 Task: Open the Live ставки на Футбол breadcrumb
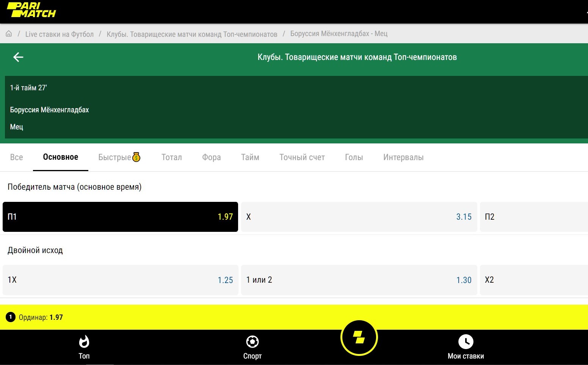pyautogui.click(x=60, y=34)
